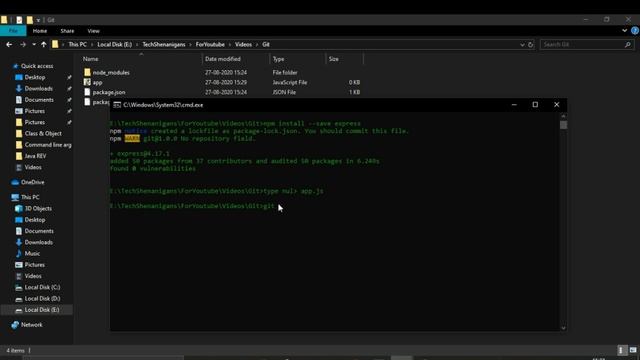Select This PC in the address breadcrumb

coord(78,44)
